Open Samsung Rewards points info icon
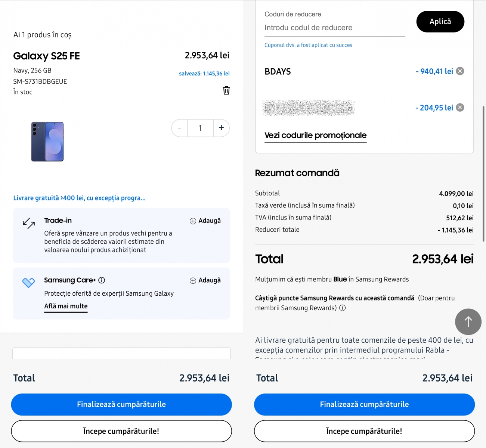 coord(342,308)
